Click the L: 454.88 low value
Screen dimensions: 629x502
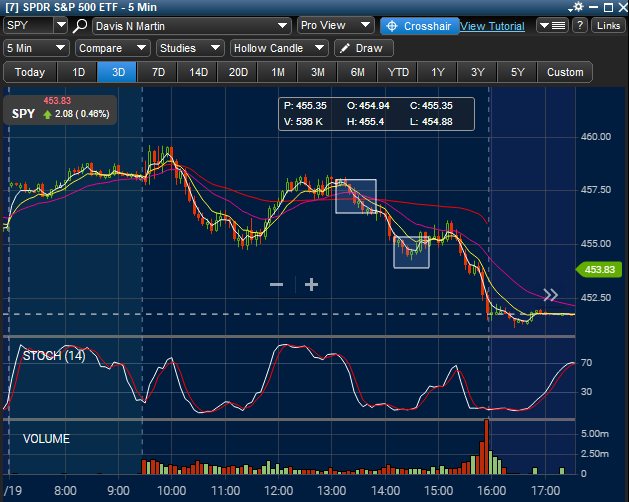(x=431, y=122)
